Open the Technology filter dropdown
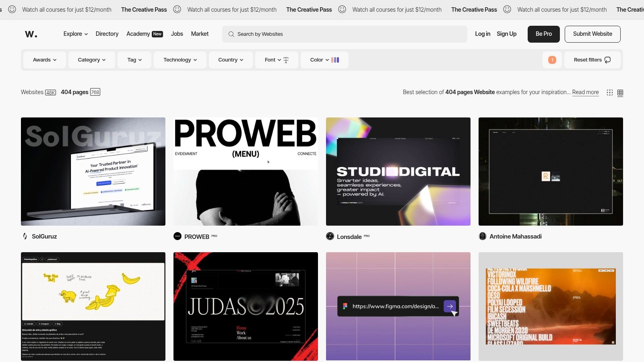The height and width of the screenshot is (362, 644). point(180,60)
